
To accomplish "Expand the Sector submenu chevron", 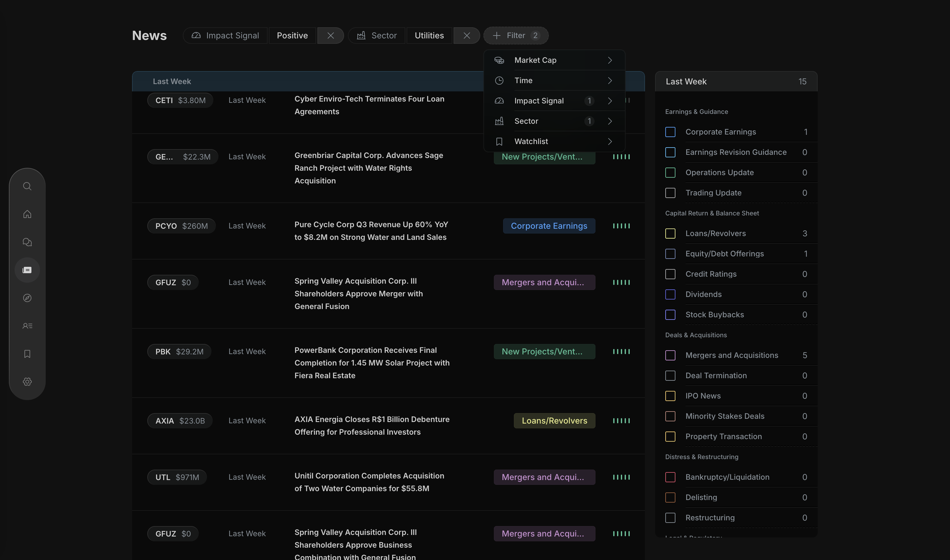I will [x=610, y=121].
